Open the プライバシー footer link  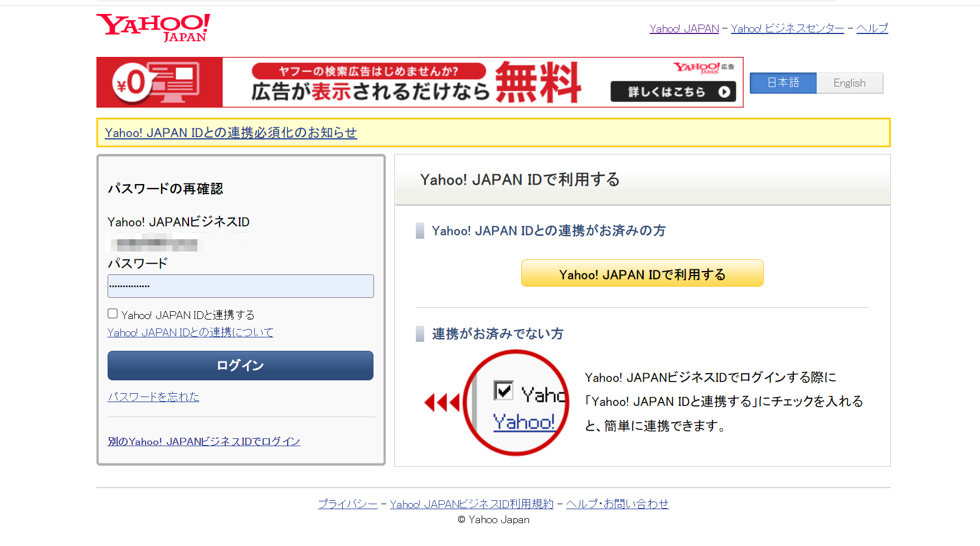(x=348, y=504)
